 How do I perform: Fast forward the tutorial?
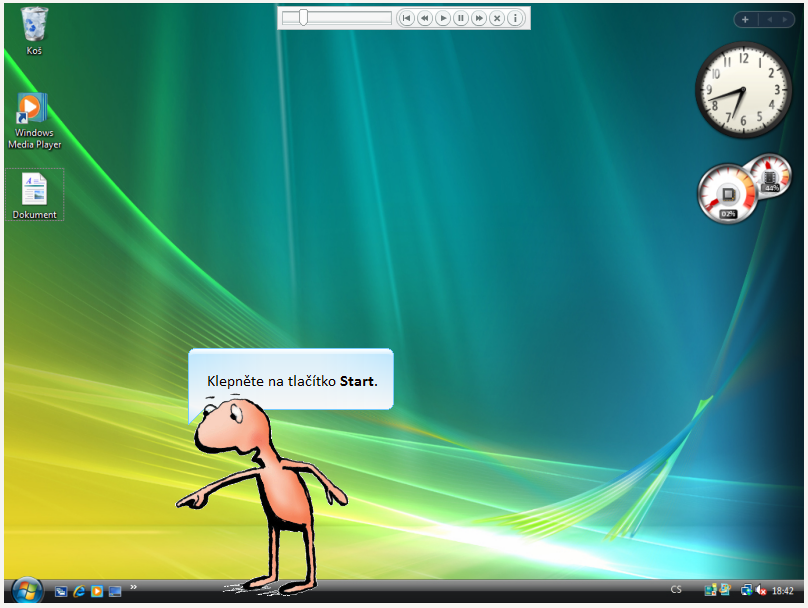pyautogui.click(x=479, y=18)
